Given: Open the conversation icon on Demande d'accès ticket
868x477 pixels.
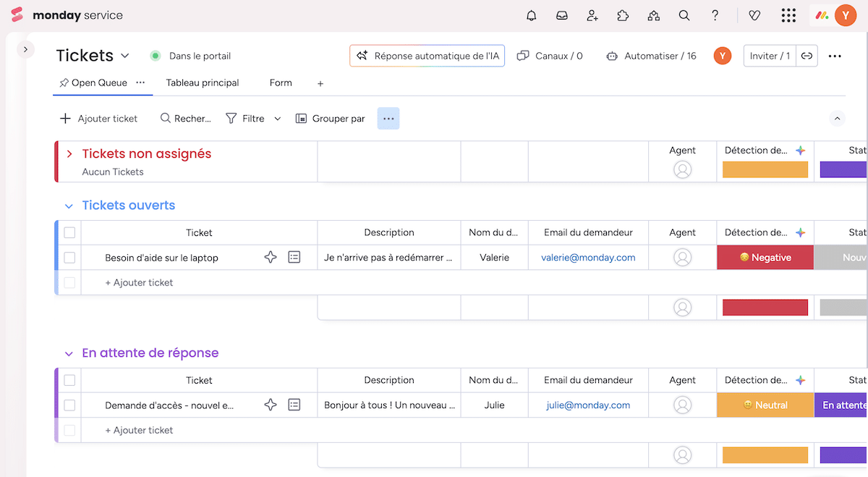Looking at the screenshot, I should coord(294,405).
